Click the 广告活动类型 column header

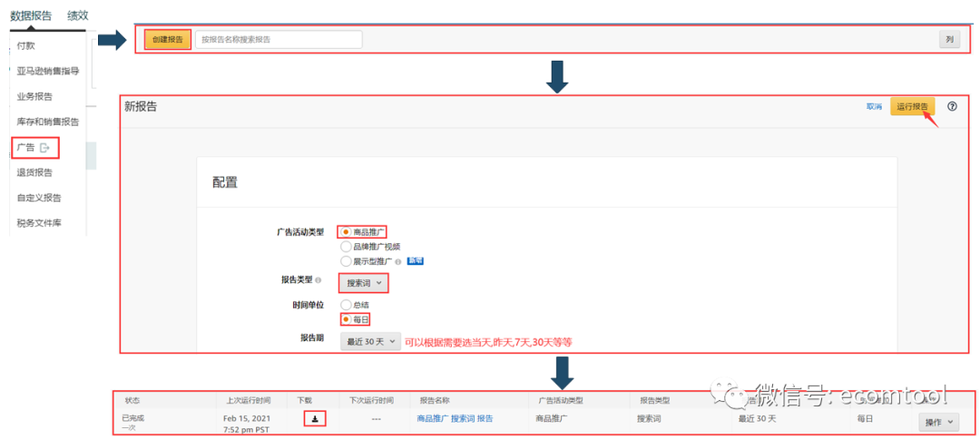[561, 400]
